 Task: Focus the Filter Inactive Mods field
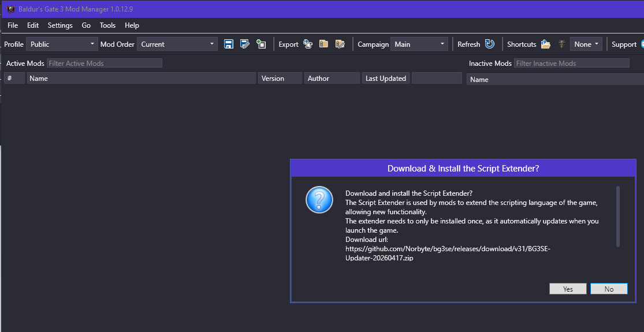[572, 63]
